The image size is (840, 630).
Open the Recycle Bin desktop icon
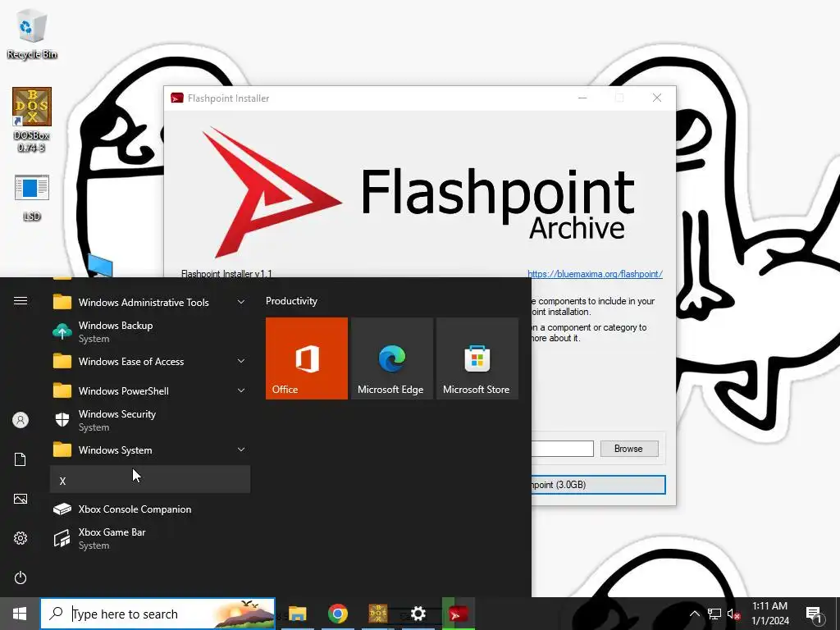32,33
